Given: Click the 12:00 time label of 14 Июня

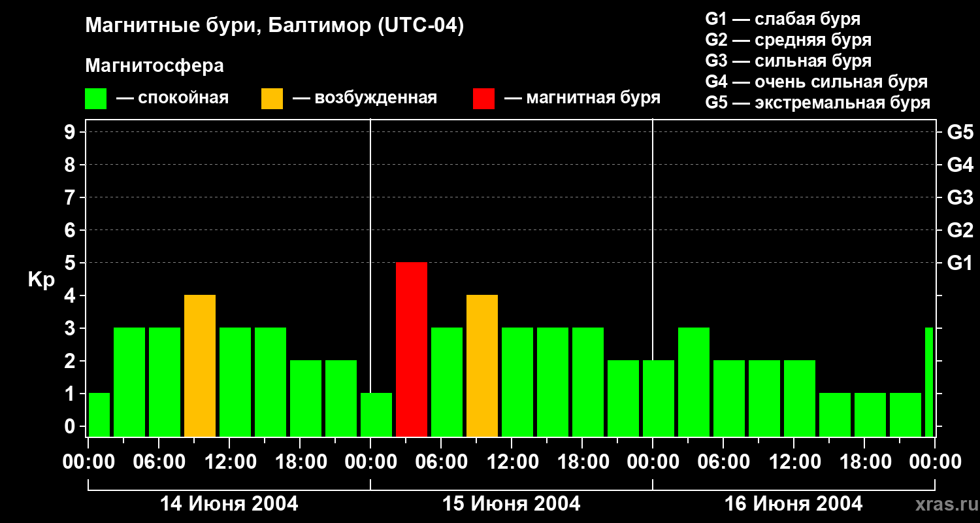Looking at the screenshot, I should click(229, 462).
